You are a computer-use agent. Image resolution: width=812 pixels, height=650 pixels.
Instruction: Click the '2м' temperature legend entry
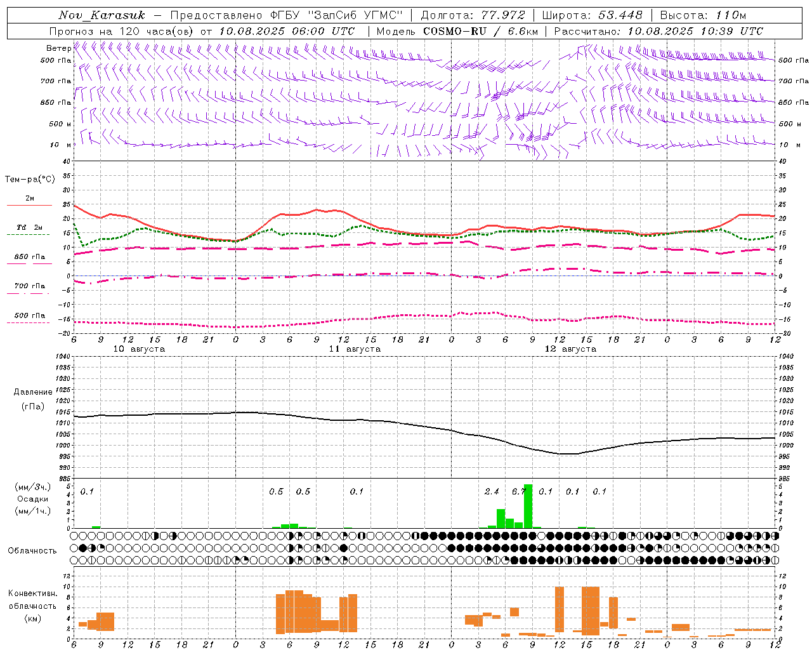click(30, 198)
